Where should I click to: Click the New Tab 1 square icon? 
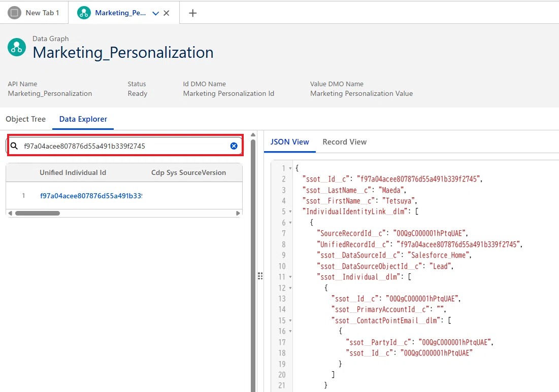(14, 13)
